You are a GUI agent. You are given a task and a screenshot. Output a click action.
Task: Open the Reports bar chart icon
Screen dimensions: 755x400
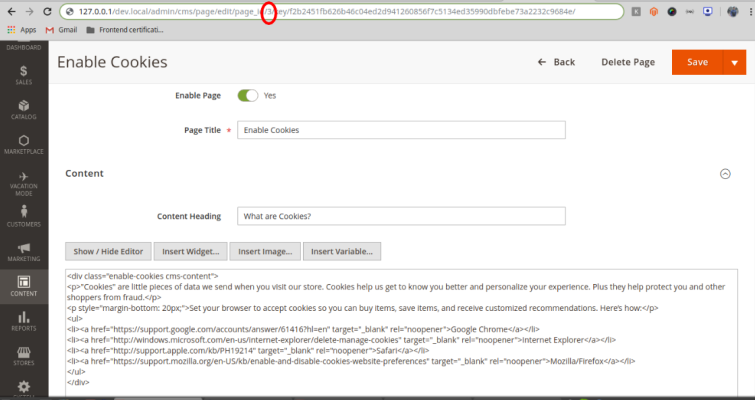pos(23,322)
